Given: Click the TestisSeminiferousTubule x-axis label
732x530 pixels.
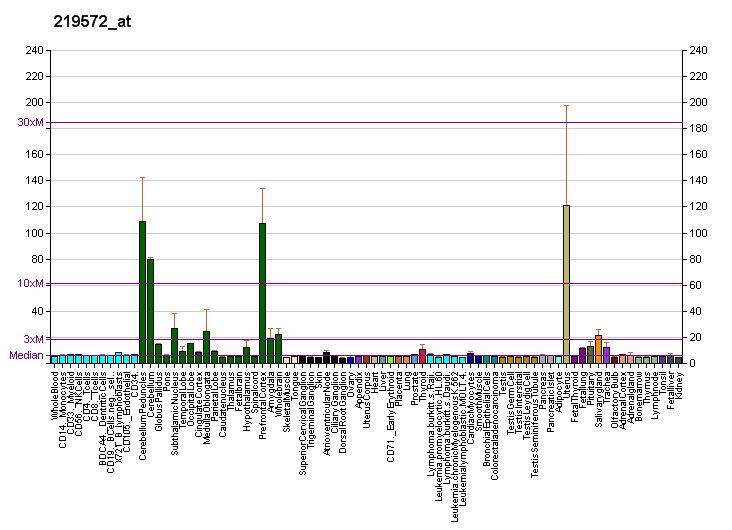Looking at the screenshot, I should click(x=535, y=423).
